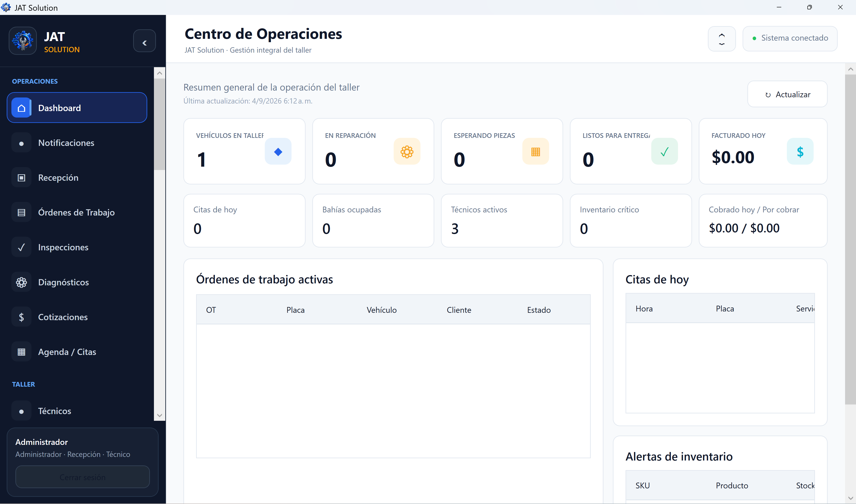Click the Última actualización timestamp text
Image resolution: width=856 pixels, height=504 pixels.
[x=248, y=101]
